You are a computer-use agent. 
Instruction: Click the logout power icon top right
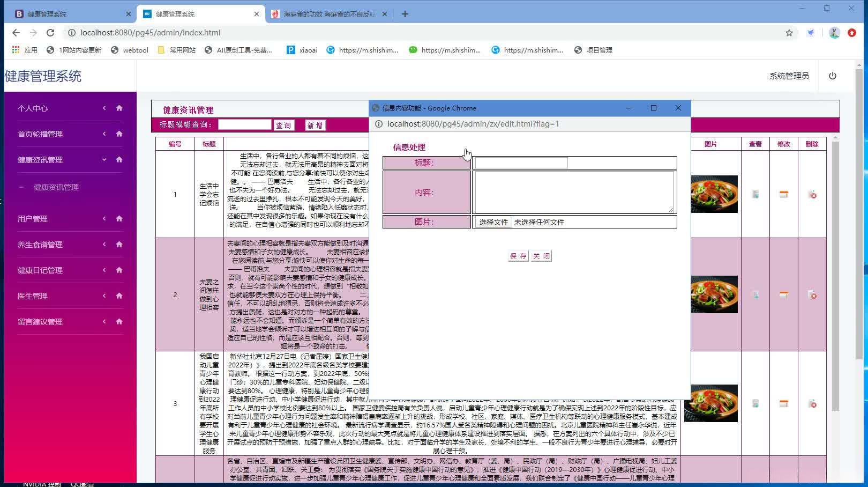[832, 76]
